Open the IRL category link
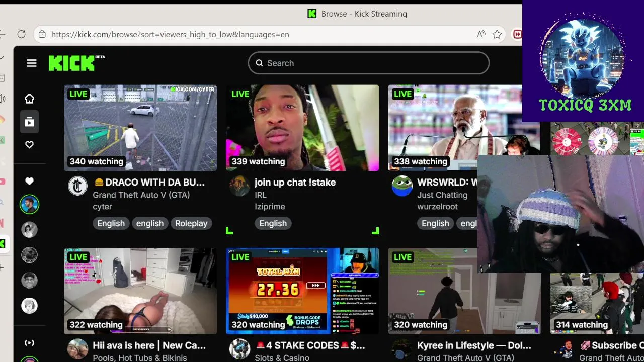This screenshot has width=644, height=362. click(x=261, y=195)
